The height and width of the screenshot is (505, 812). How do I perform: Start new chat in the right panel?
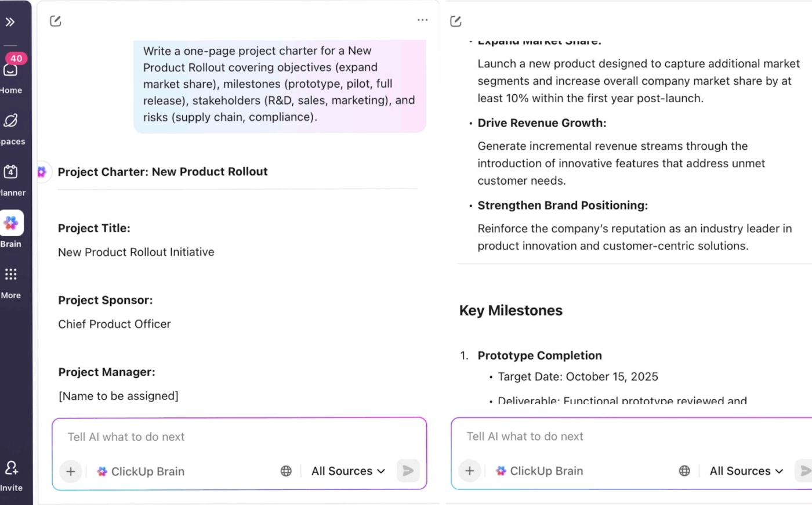(456, 21)
